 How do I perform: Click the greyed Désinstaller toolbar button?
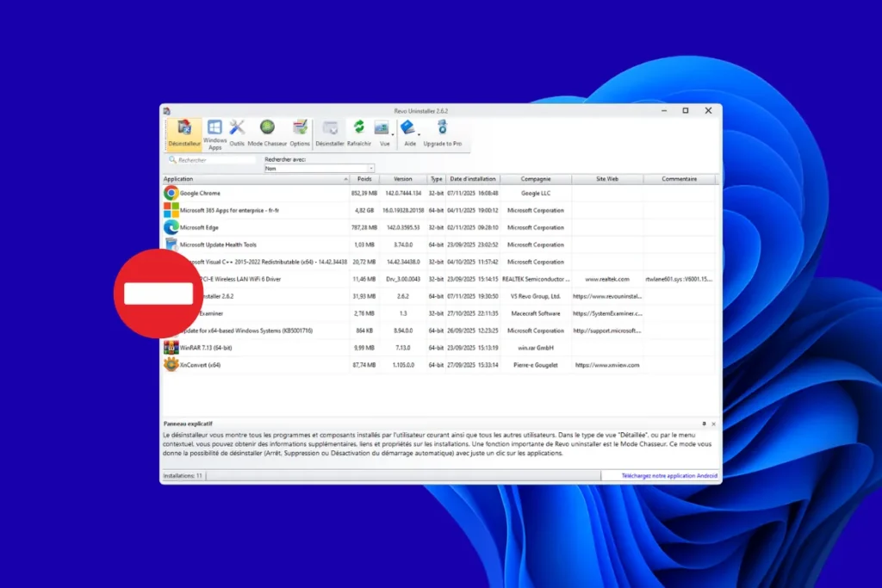pyautogui.click(x=330, y=133)
